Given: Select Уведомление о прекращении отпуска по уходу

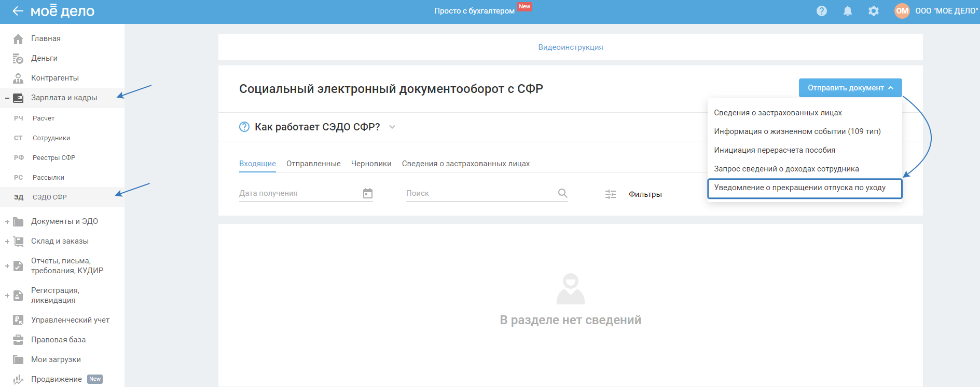Looking at the screenshot, I should (799, 188).
